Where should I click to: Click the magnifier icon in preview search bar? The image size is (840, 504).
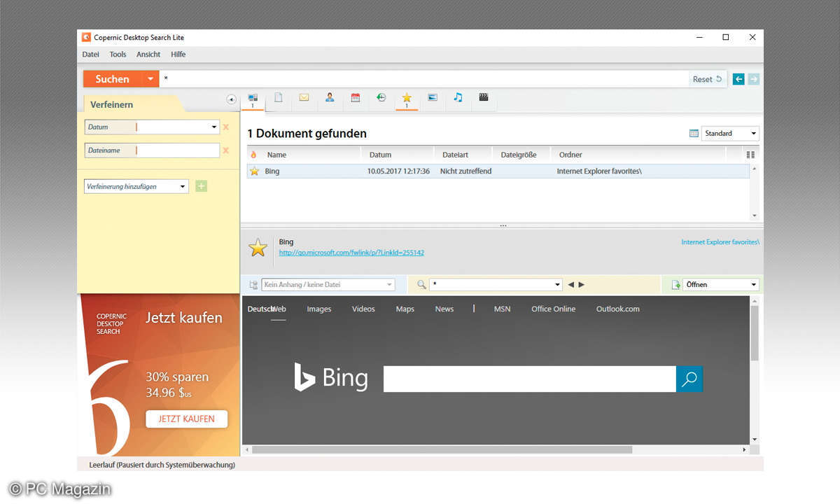pyautogui.click(x=421, y=285)
